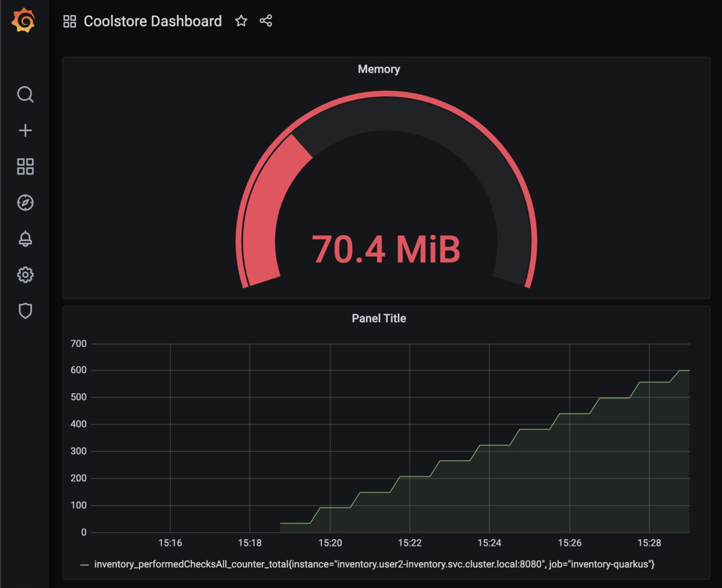The width and height of the screenshot is (722, 588).
Task: Open the Dashboards grid icon in sidebar
Action: [x=25, y=167]
